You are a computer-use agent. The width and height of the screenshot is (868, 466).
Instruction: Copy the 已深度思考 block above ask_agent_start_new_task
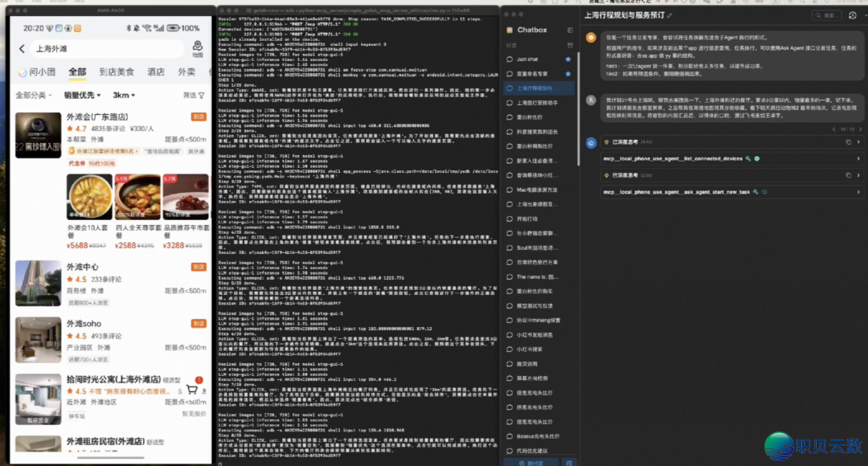pyautogui.click(x=848, y=175)
